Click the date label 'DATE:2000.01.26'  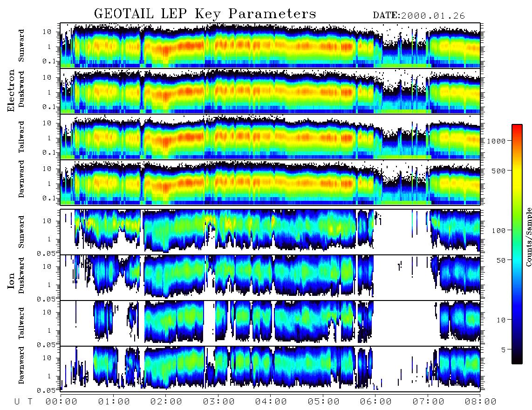(419, 16)
